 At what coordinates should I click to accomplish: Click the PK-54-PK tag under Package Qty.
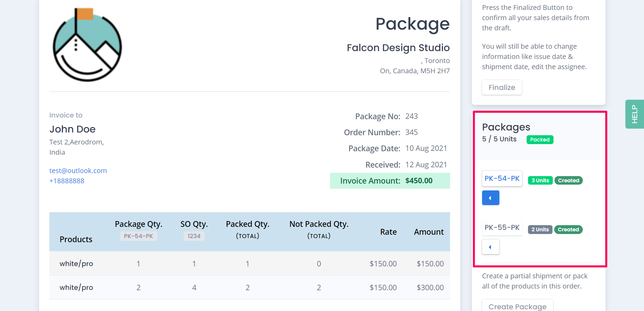coord(138,236)
